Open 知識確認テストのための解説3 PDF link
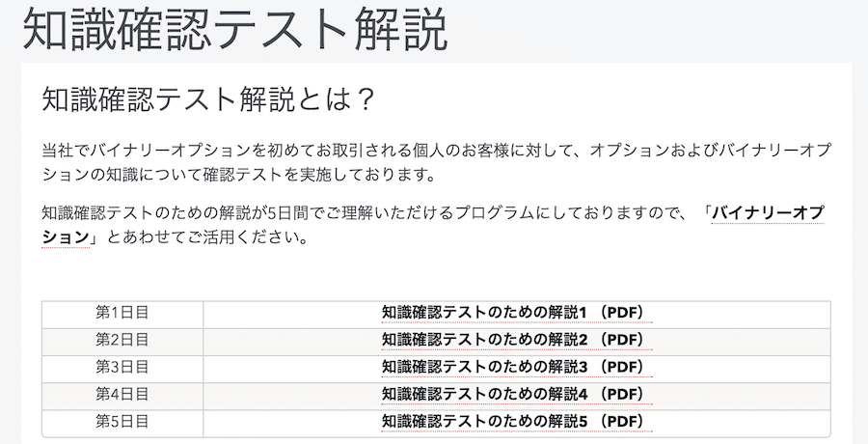Screen dimensions: 868x444 pyautogui.click(x=517, y=367)
